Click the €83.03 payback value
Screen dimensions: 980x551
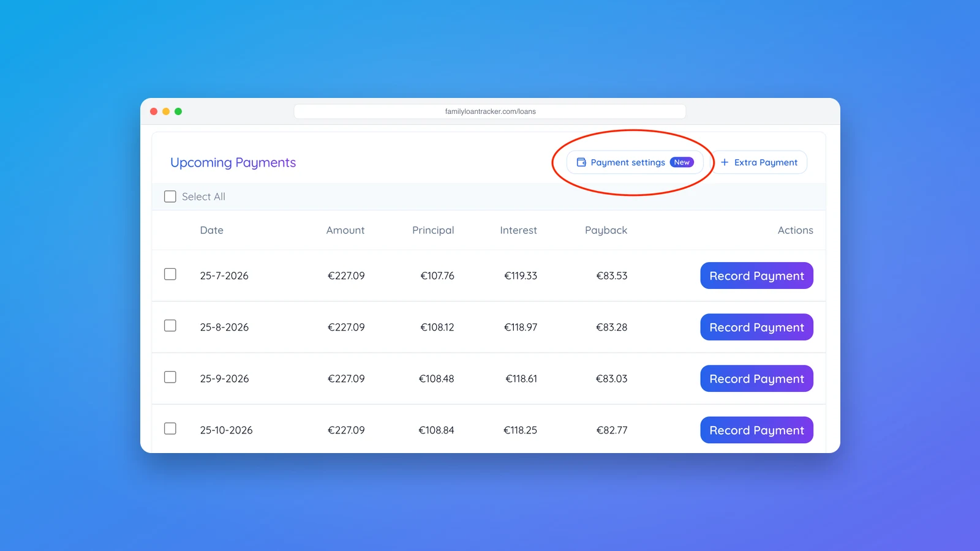click(611, 378)
